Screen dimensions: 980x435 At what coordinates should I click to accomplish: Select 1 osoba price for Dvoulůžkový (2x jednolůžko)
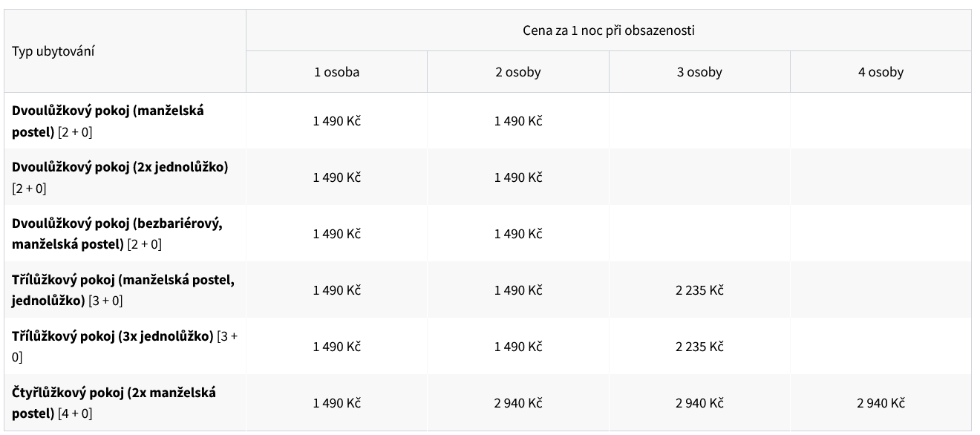point(336,177)
